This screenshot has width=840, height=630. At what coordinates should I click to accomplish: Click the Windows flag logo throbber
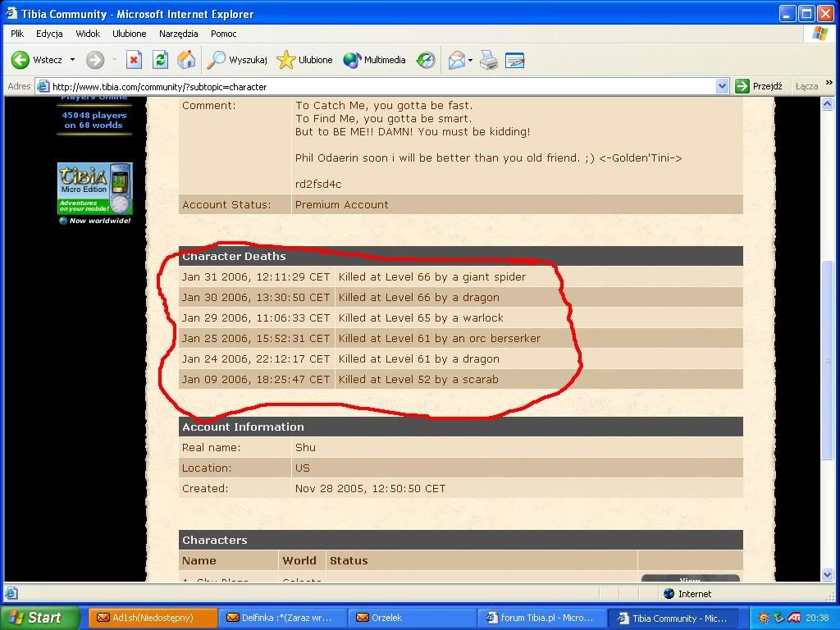coord(820,34)
